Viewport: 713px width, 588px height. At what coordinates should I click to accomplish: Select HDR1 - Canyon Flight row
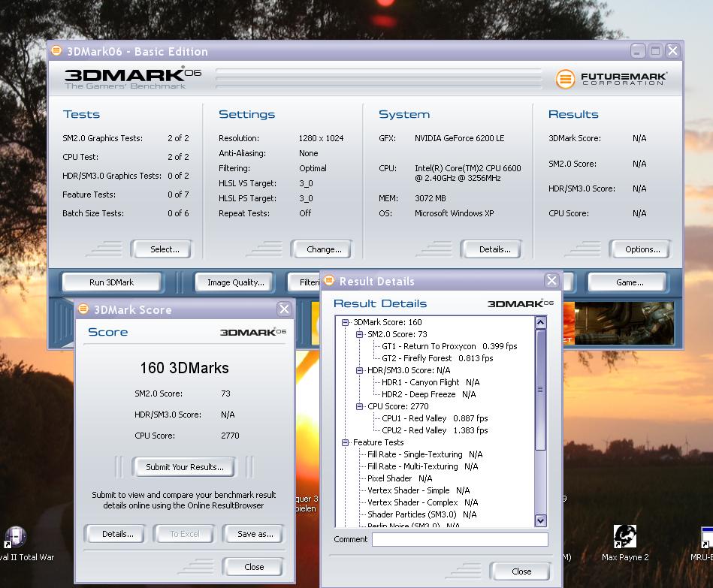click(431, 382)
